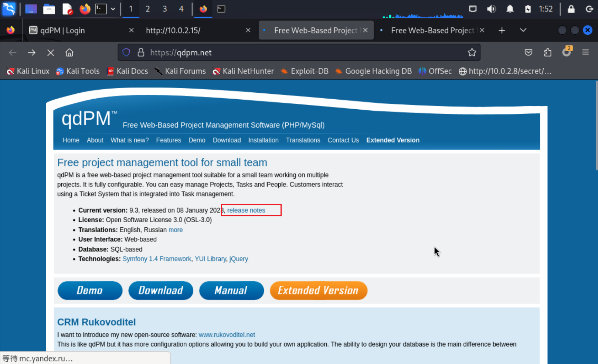The width and height of the screenshot is (598, 364).
Task: Open the file manager in the taskbar
Action: (x=49, y=9)
